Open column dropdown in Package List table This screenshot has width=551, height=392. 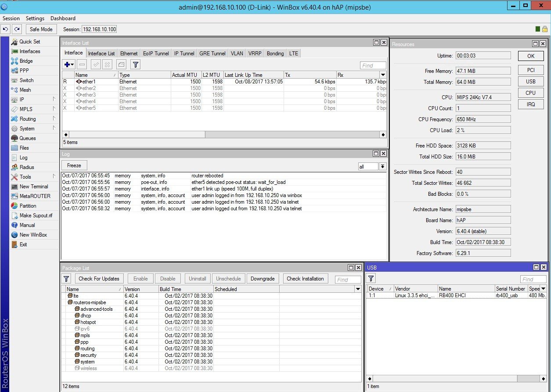pyautogui.click(x=358, y=289)
